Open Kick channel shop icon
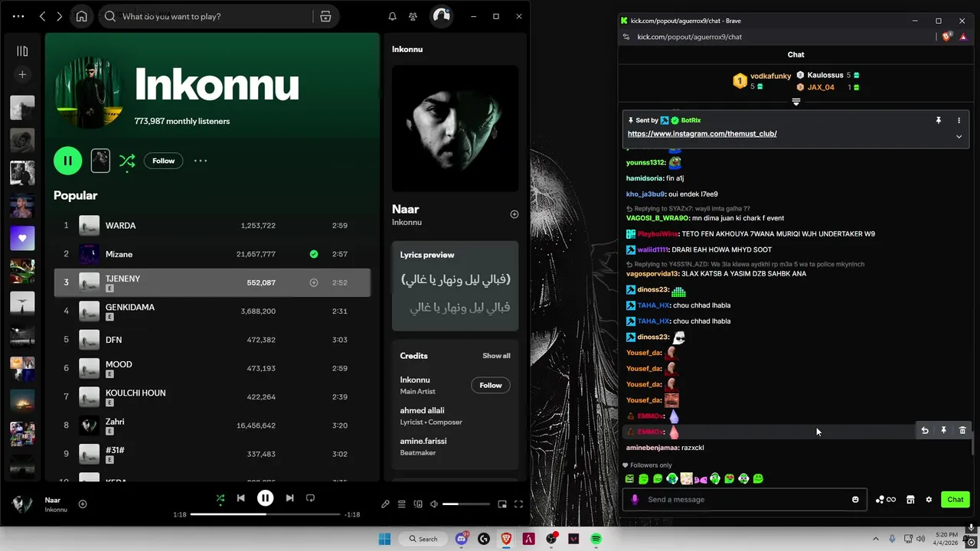Screen dimensions: 980x551 (x=910, y=500)
